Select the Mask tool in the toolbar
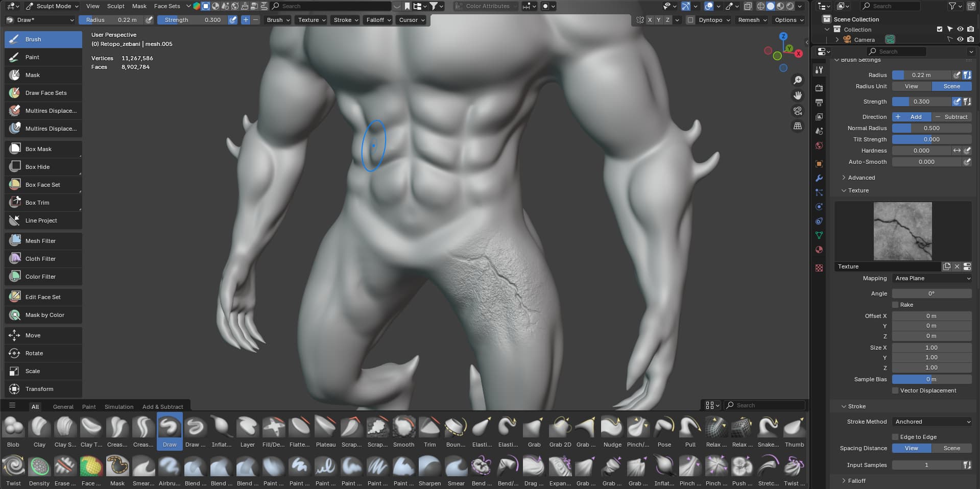Screen dimensions: 980x489 (43, 75)
